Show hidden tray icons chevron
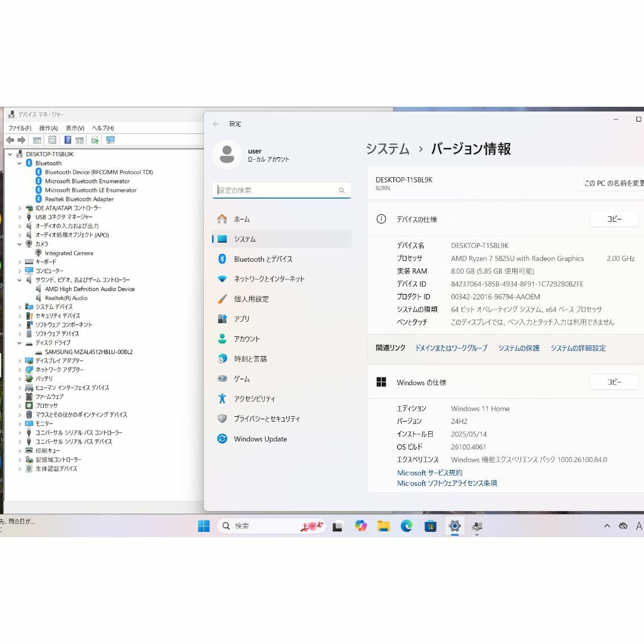Viewport: 644px width, 644px height. click(607, 526)
